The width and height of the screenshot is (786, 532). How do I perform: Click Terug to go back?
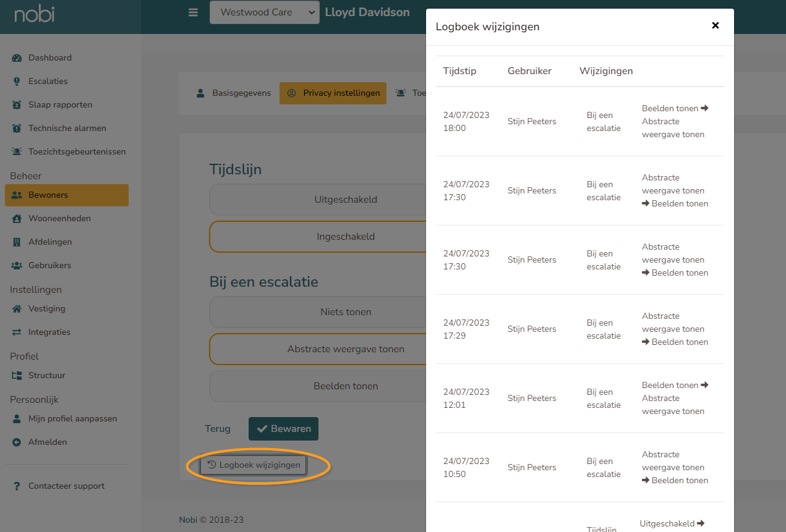[218, 428]
